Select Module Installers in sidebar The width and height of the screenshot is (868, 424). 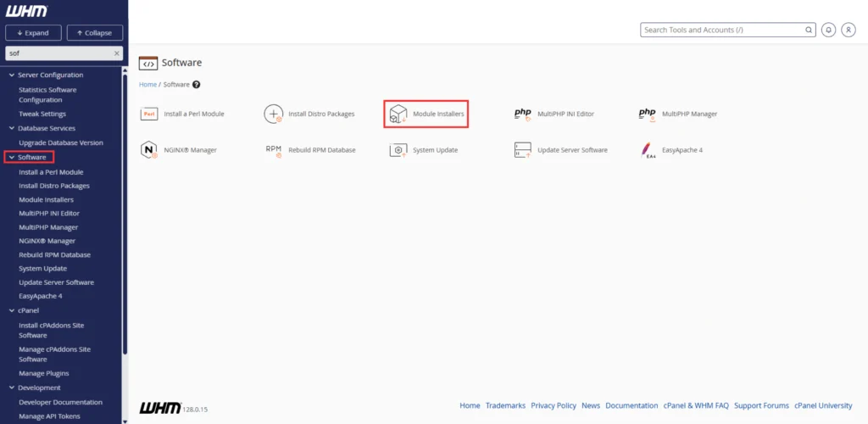[46, 200]
